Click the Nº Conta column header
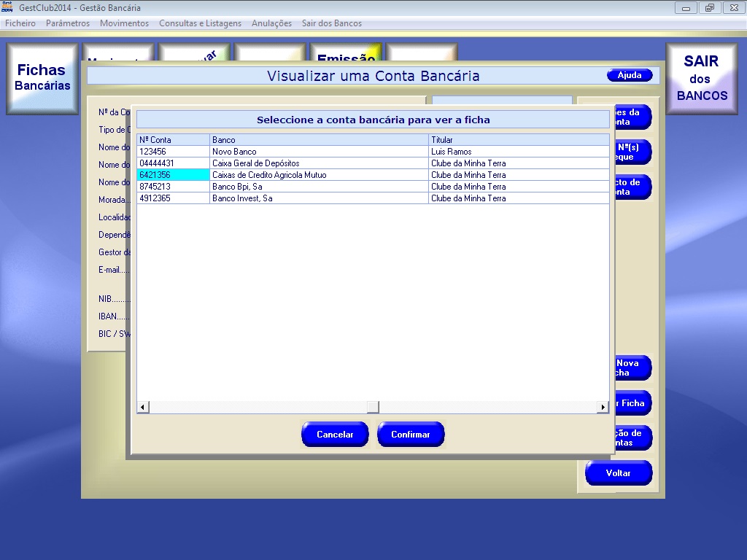The height and width of the screenshot is (560, 747). pos(173,140)
